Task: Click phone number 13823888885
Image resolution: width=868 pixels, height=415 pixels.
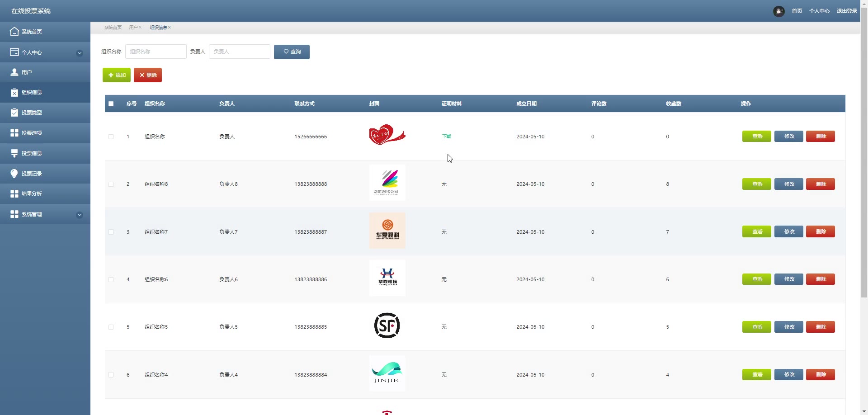Action: (311, 327)
